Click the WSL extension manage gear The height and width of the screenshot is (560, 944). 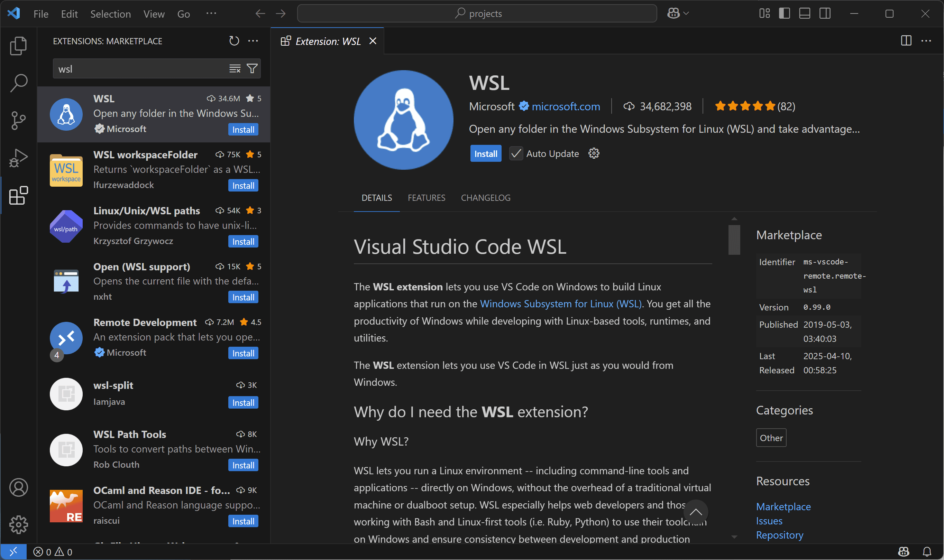pyautogui.click(x=594, y=153)
